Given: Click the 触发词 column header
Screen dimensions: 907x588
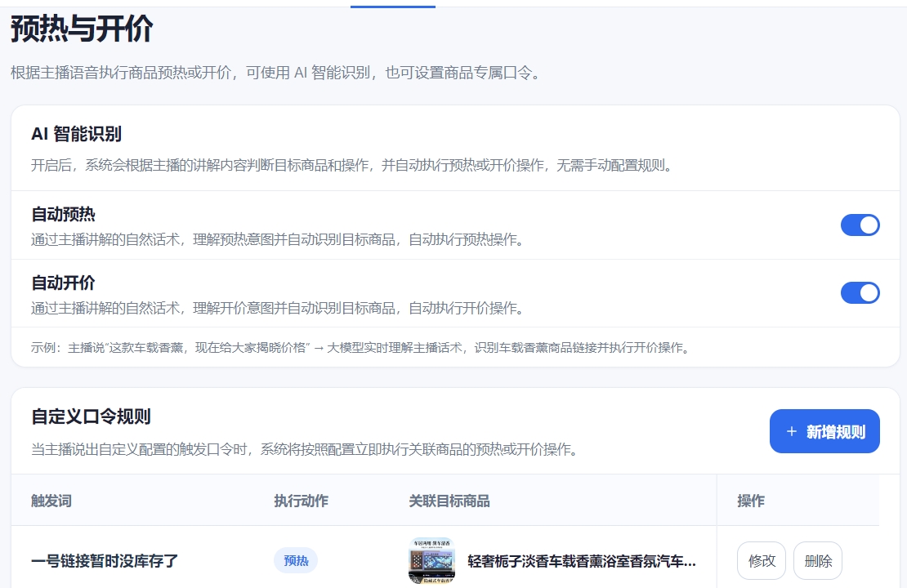Looking at the screenshot, I should tap(51, 501).
